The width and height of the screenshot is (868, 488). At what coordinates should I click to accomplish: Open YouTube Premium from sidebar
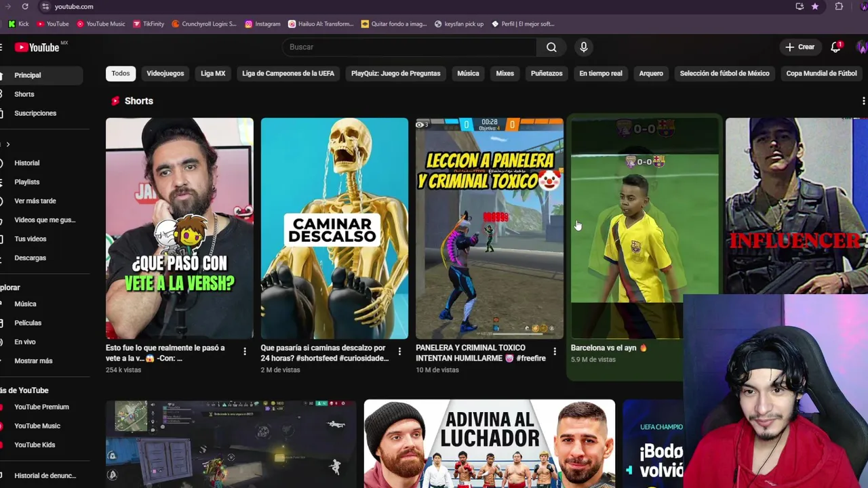41,407
